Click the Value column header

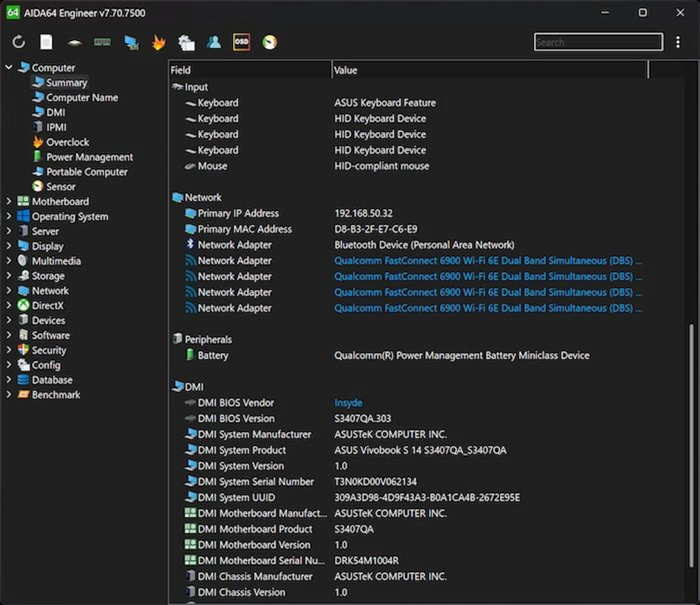[x=490, y=70]
